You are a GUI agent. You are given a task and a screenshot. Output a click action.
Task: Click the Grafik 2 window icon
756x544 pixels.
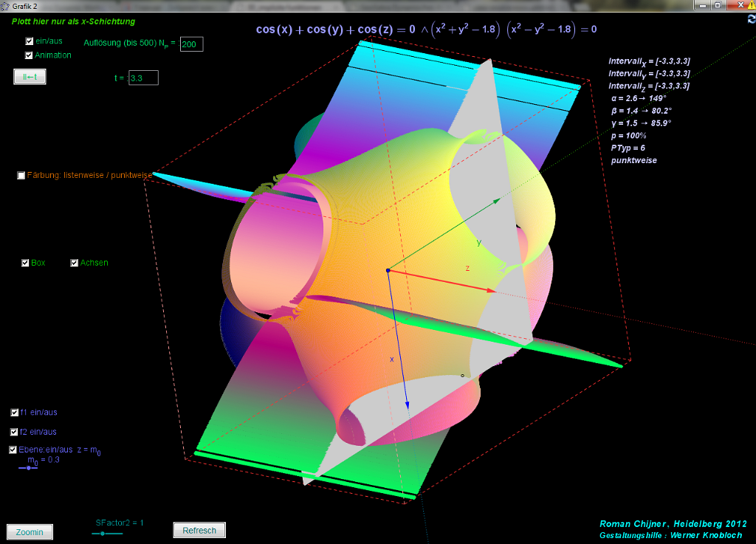click(6, 5)
